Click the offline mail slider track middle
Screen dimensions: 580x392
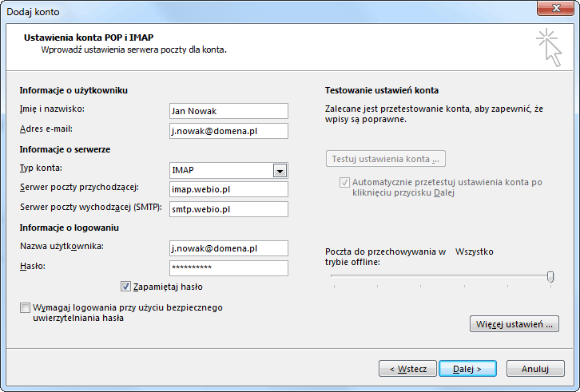pyautogui.click(x=442, y=276)
